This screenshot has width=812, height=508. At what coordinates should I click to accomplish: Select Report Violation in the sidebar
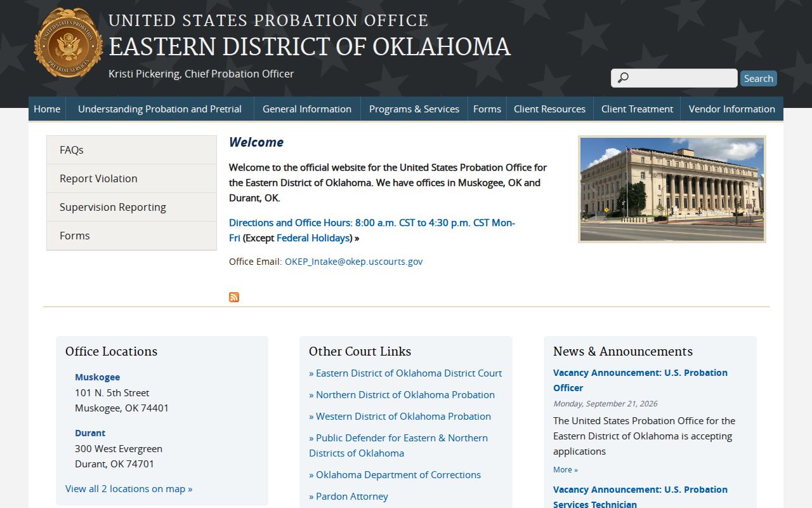(131, 178)
